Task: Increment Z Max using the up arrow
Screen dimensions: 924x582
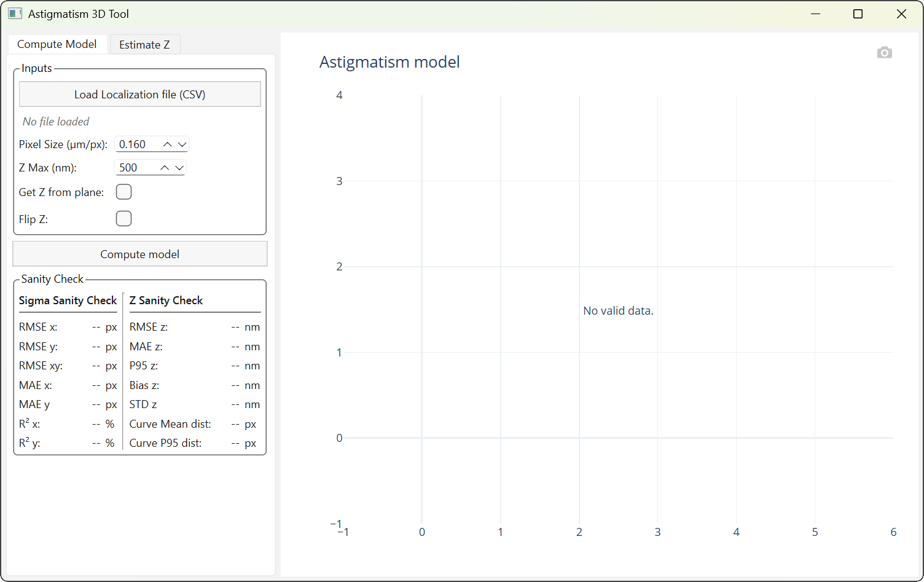Action: 164,167
